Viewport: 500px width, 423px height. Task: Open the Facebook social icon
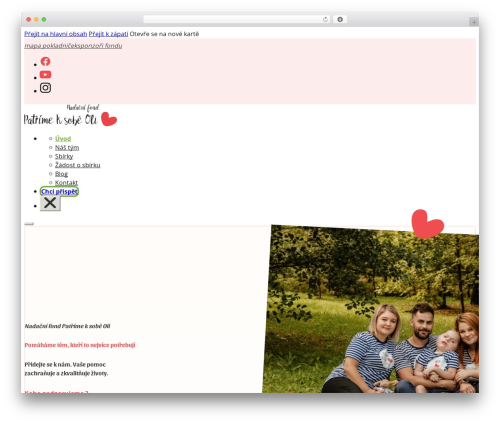click(45, 61)
